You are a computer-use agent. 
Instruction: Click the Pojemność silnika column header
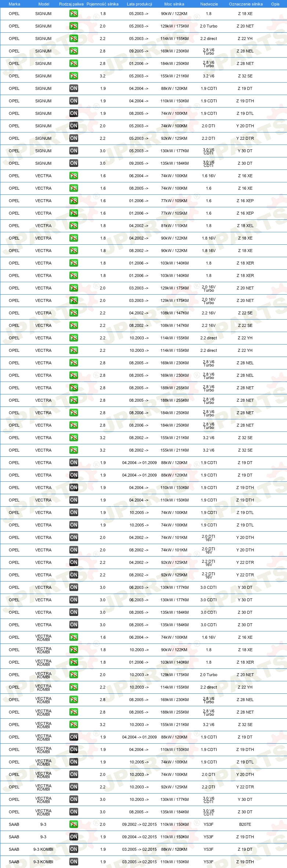coord(102,4)
